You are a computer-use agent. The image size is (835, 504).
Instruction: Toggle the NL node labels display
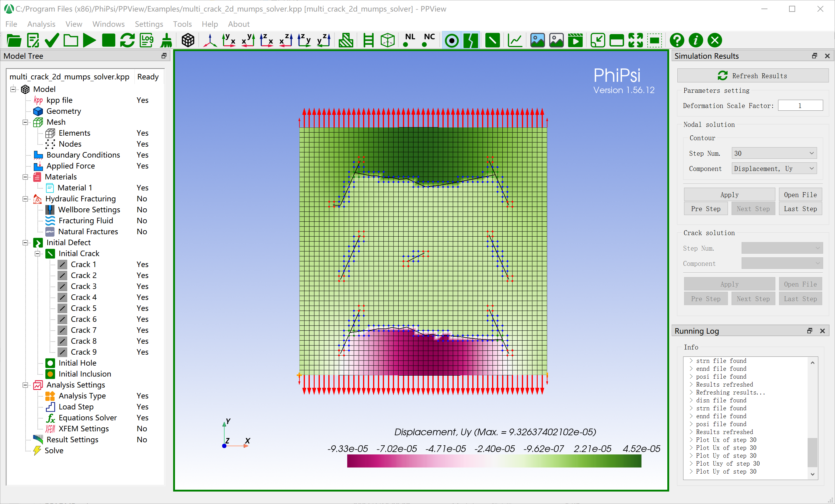coord(409,40)
